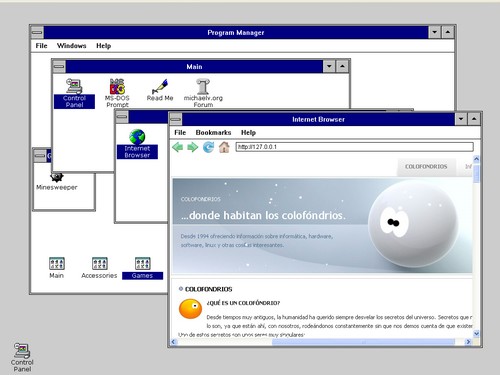Open the Control Panel icon in Main window

point(74,93)
